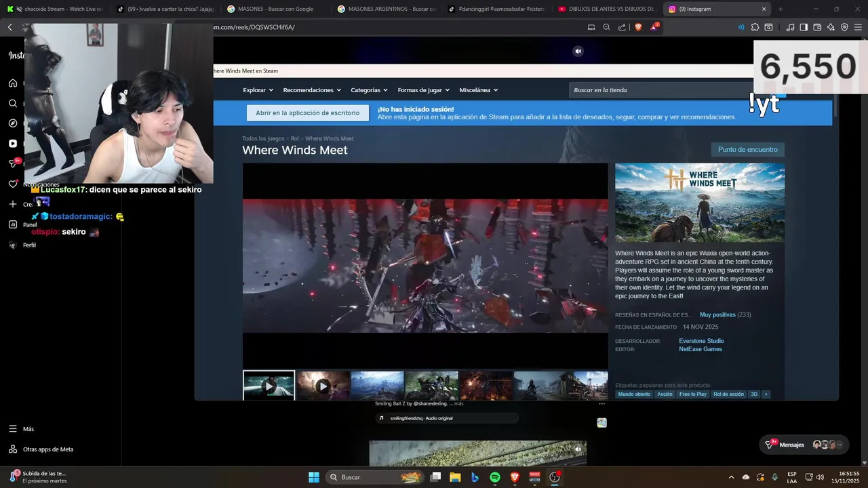Open Instagram Explore compass icon
Viewport: 868px width, 488px height.
point(13,123)
